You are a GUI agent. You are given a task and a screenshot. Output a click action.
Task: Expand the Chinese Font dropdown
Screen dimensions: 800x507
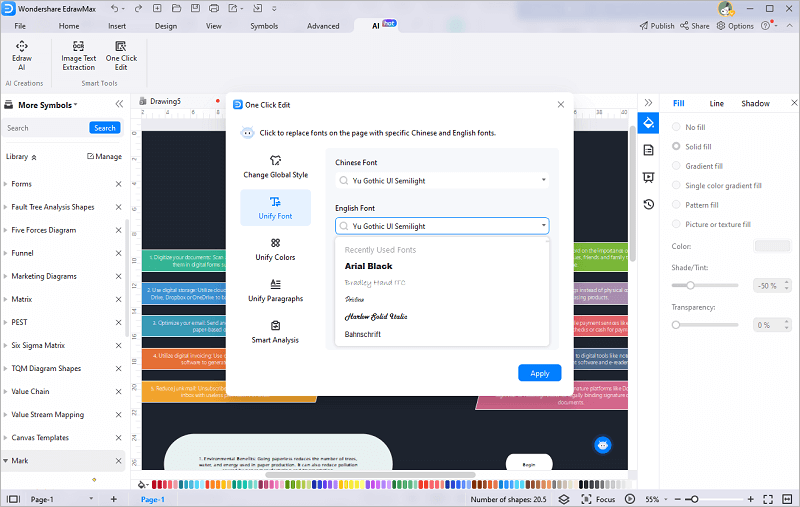pos(442,181)
